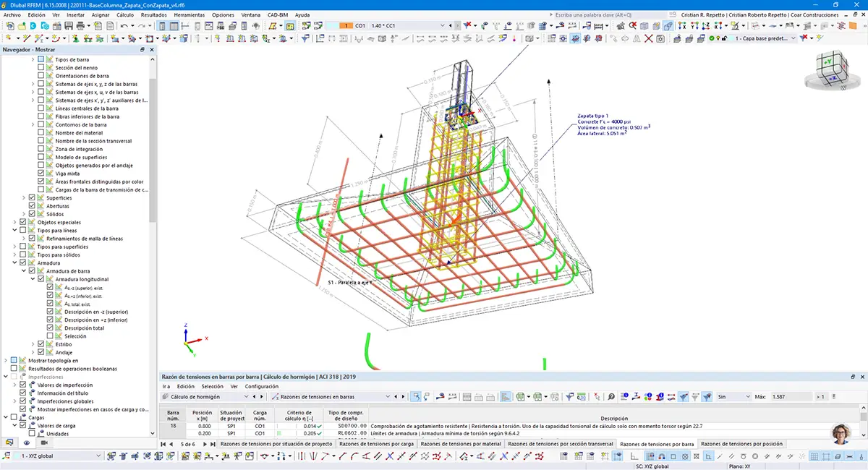This screenshot has height=470, width=868.
Task: Toggle the Sección del nervio checkbox
Action: (x=41, y=67)
